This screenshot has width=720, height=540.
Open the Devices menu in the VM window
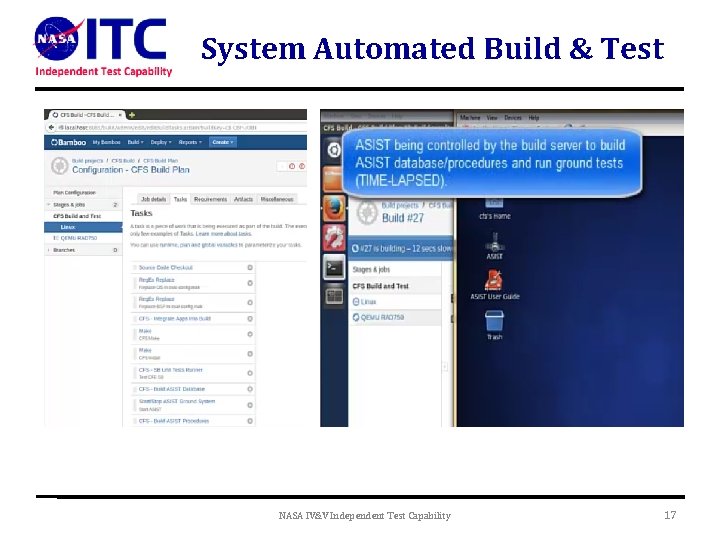click(x=512, y=118)
